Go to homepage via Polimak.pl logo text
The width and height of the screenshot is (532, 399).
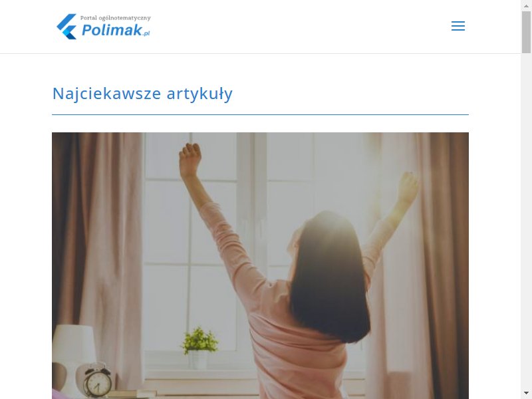coord(116,30)
